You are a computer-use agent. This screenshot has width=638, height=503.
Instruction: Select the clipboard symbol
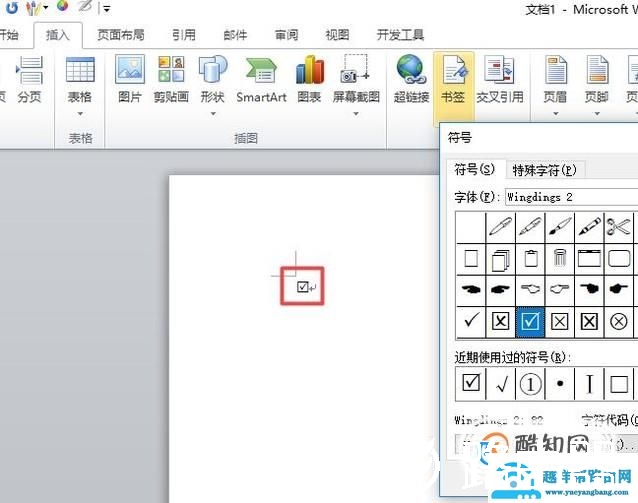click(530, 259)
